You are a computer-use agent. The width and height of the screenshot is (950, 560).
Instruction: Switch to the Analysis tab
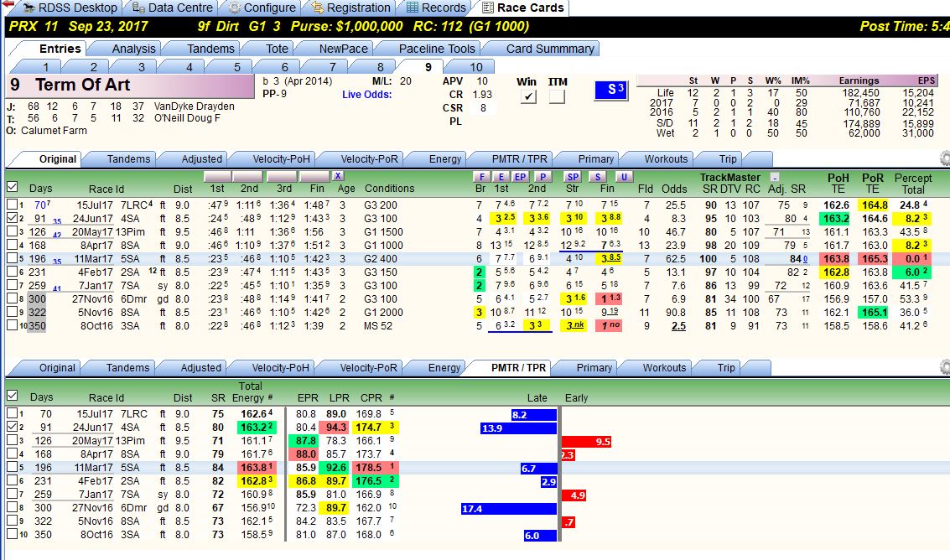(x=133, y=49)
